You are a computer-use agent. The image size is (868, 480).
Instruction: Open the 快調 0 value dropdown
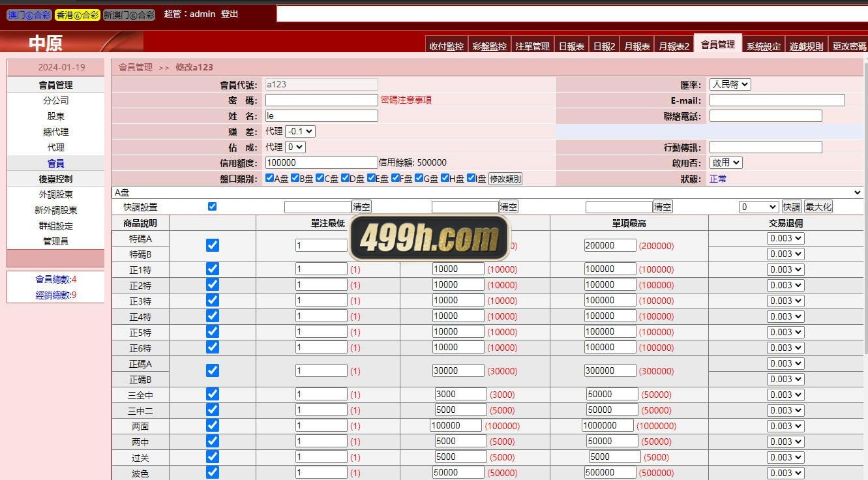759,207
